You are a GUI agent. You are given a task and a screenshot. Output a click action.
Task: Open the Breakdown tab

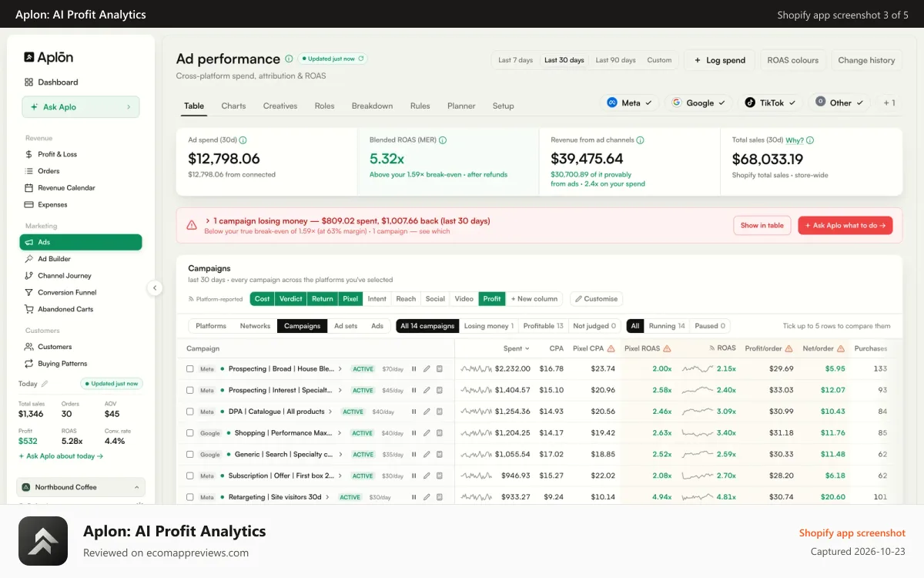coord(372,106)
